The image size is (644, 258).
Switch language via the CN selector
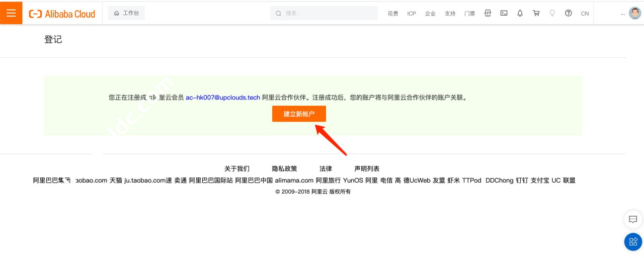coord(585,14)
